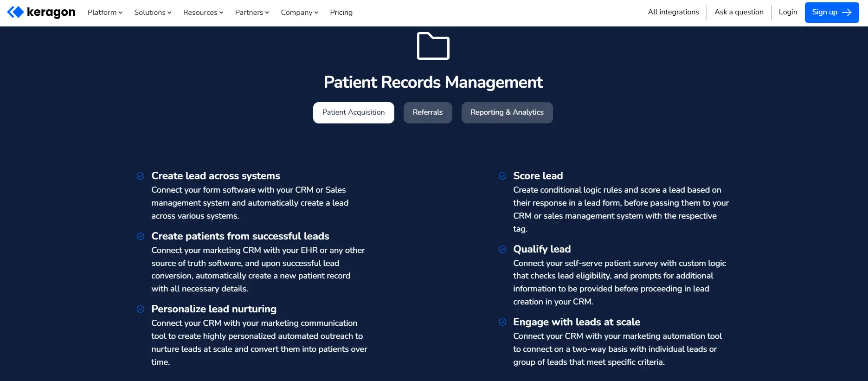The image size is (868, 381).
Task: Open the All integrations link
Action: click(674, 12)
